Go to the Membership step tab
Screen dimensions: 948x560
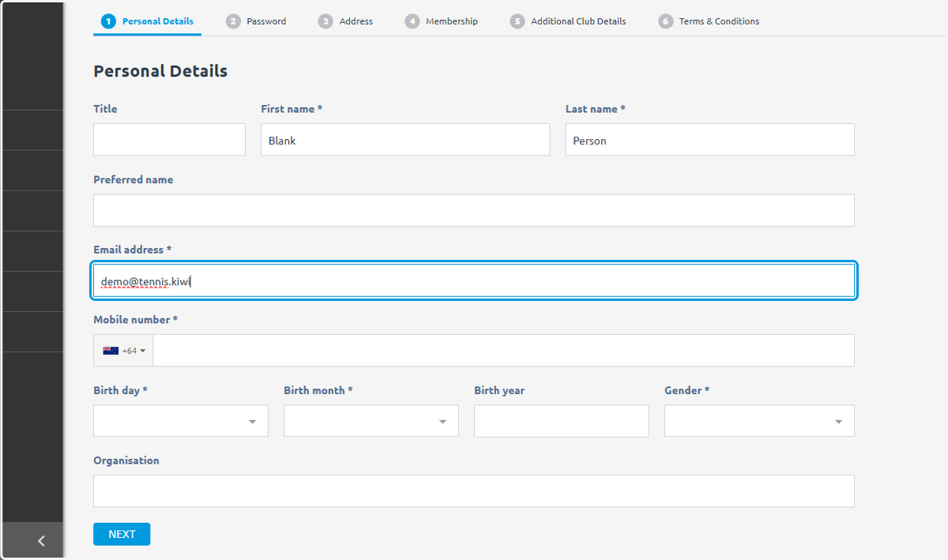coord(442,21)
